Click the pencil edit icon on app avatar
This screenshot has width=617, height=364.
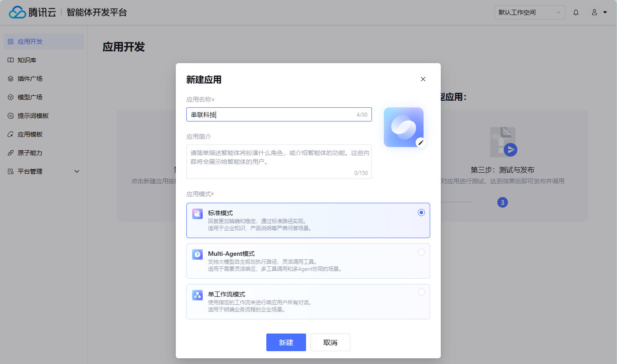click(x=421, y=142)
